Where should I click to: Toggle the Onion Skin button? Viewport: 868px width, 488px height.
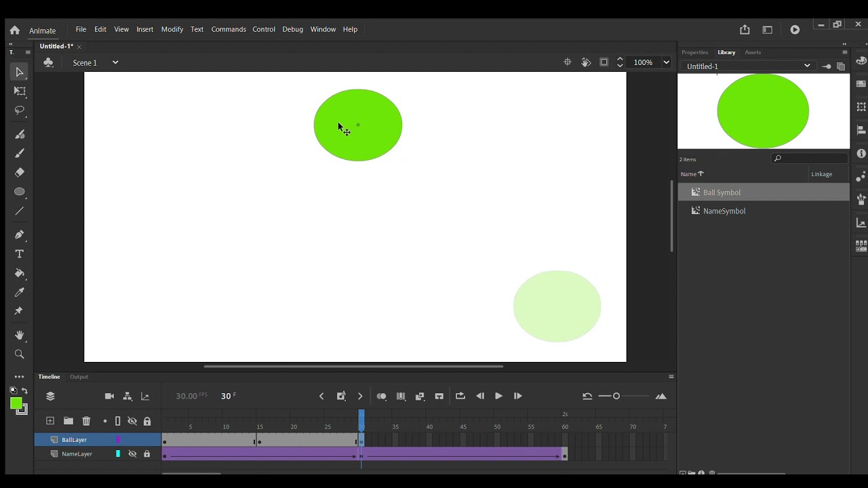coord(382,396)
